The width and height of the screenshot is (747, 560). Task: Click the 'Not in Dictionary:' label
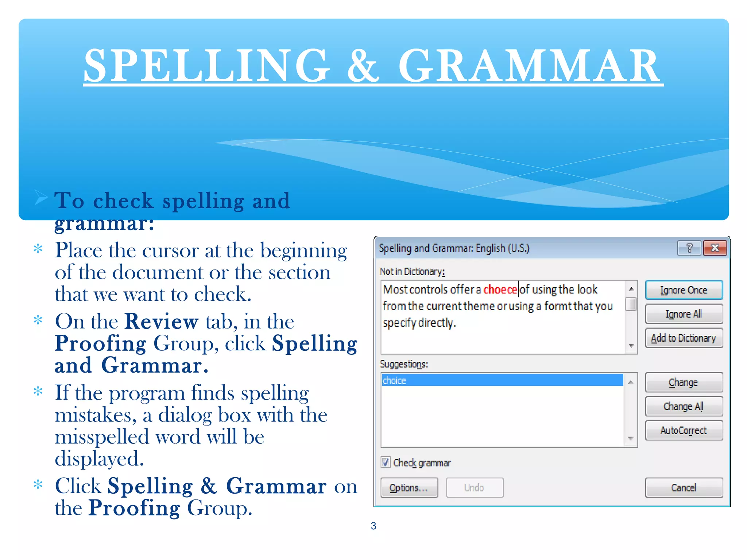[413, 272]
